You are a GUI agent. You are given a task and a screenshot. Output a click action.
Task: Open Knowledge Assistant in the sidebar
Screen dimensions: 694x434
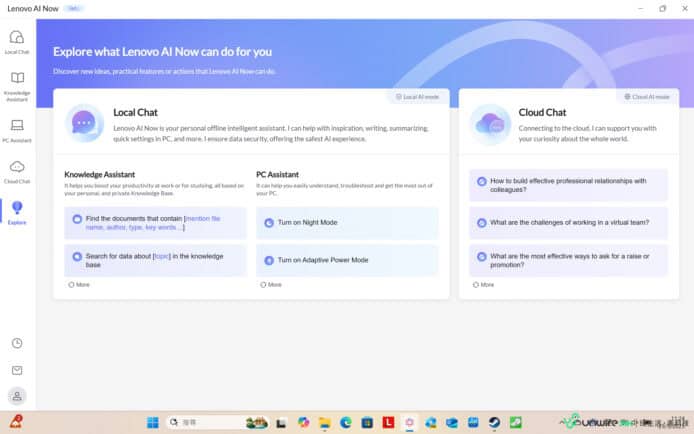pyautogui.click(x=17, y=86)
